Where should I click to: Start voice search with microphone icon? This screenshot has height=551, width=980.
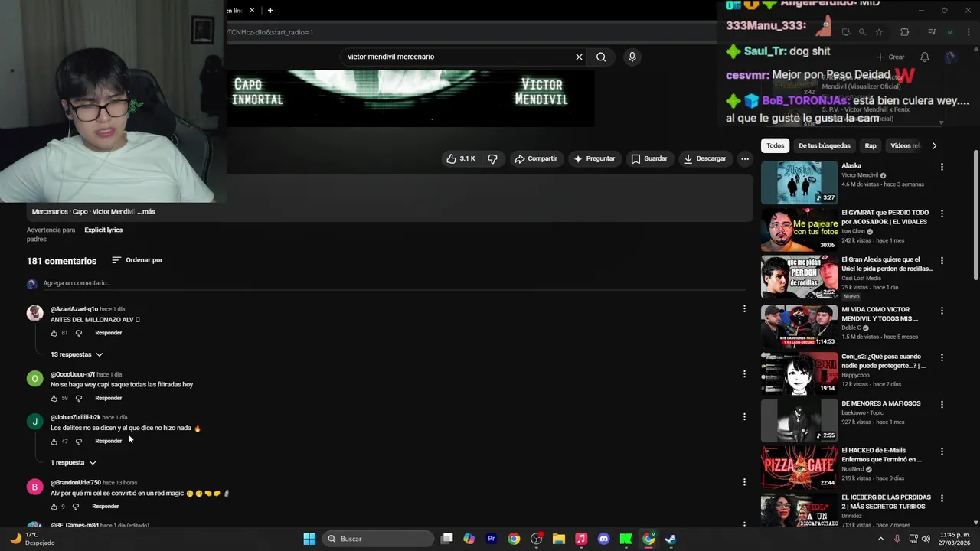(x=632, y=57)
